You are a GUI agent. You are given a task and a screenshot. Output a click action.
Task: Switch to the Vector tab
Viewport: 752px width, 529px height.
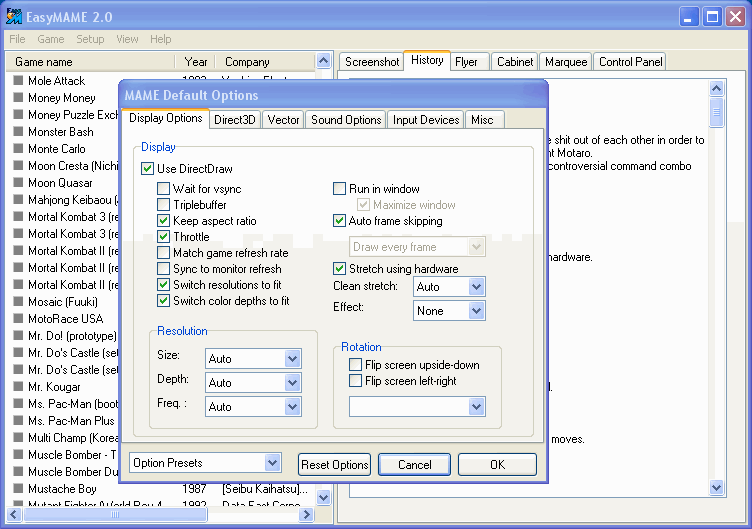pos(283,120)
